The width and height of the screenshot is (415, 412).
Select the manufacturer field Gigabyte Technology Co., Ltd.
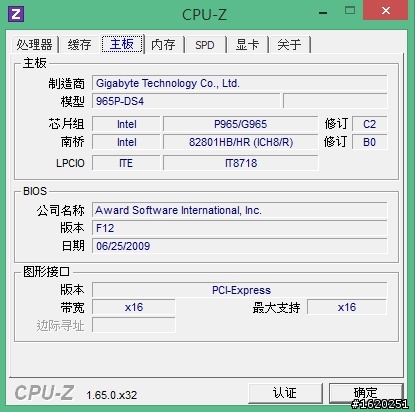coord(240,83)
